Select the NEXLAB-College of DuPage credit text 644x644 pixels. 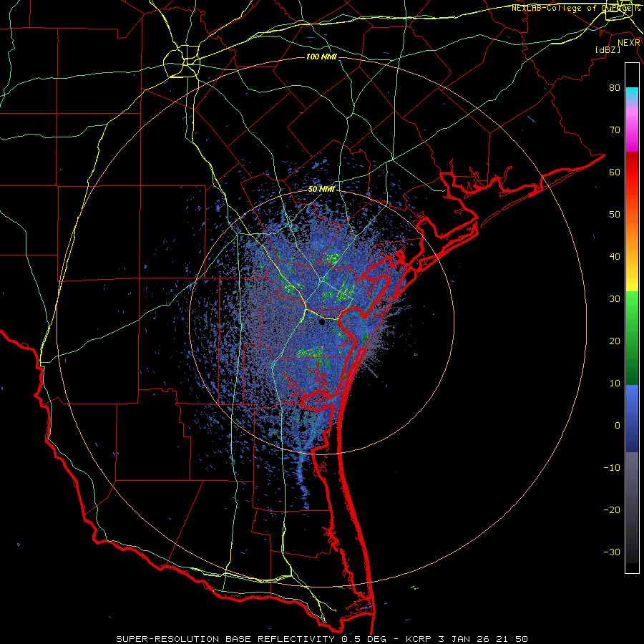click(x=575, y=8)
